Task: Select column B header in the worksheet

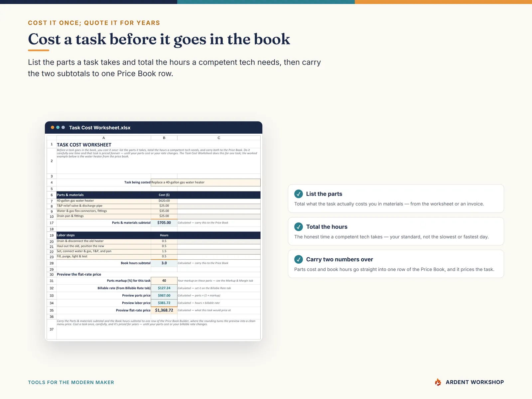Action: (164, 138)
